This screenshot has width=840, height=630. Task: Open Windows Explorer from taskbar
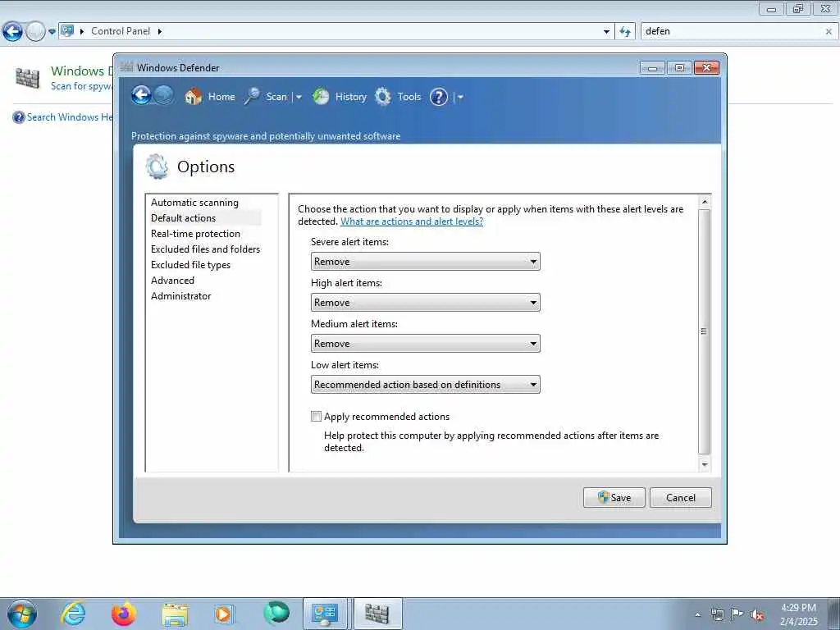point(175,614)
